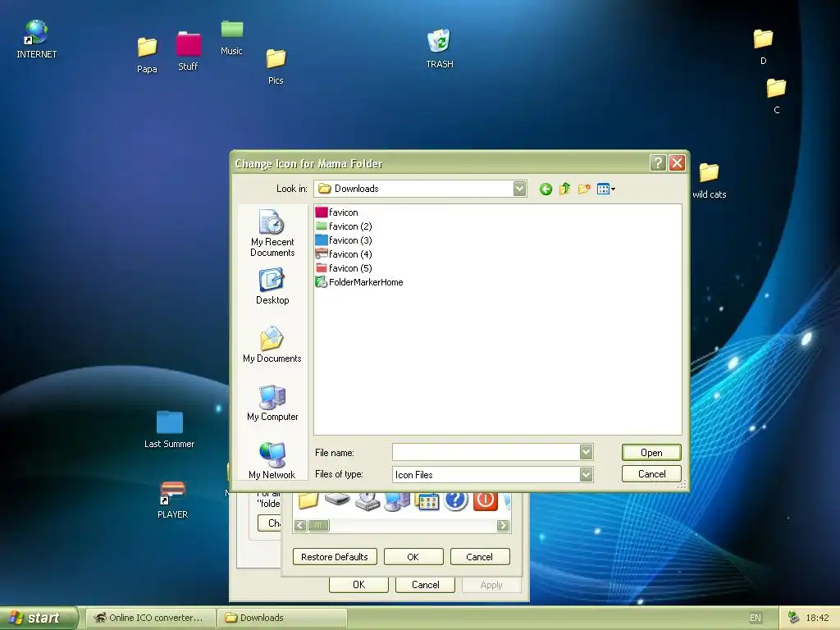Switch to Online ICO converter taskbar item
This screenshot has width=840, height=630.
[x=151, y=618]
